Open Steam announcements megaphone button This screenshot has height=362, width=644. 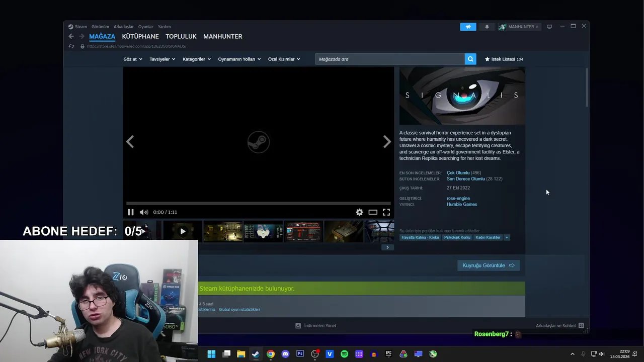pos(468,27)
